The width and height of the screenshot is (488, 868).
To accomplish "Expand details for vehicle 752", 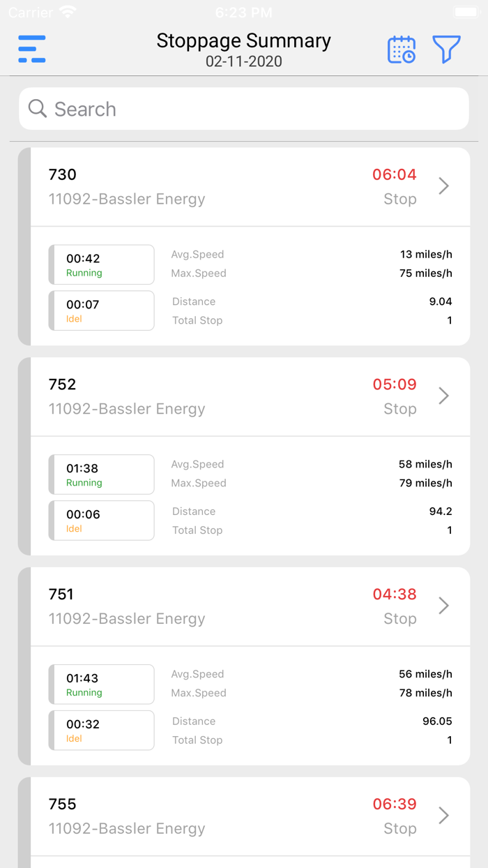I will 444,396.
